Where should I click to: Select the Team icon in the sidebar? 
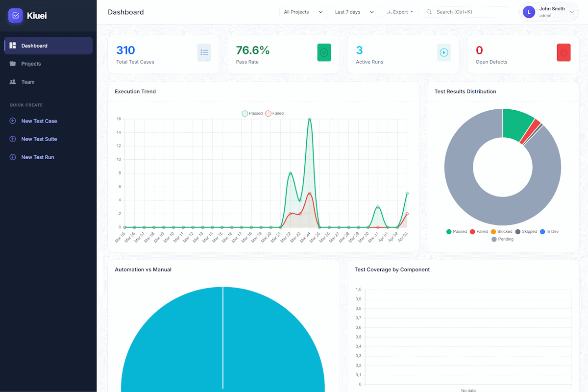click(12, 82)
